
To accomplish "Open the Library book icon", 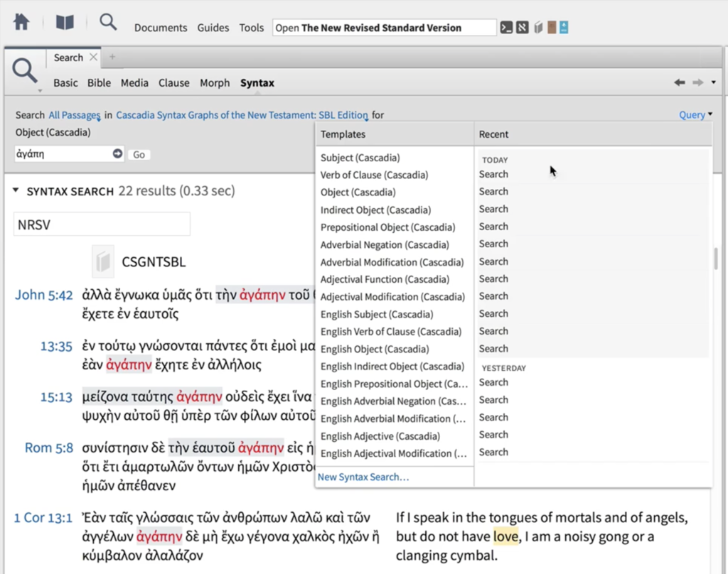I will pyautogui.click(x=65, y=22).
